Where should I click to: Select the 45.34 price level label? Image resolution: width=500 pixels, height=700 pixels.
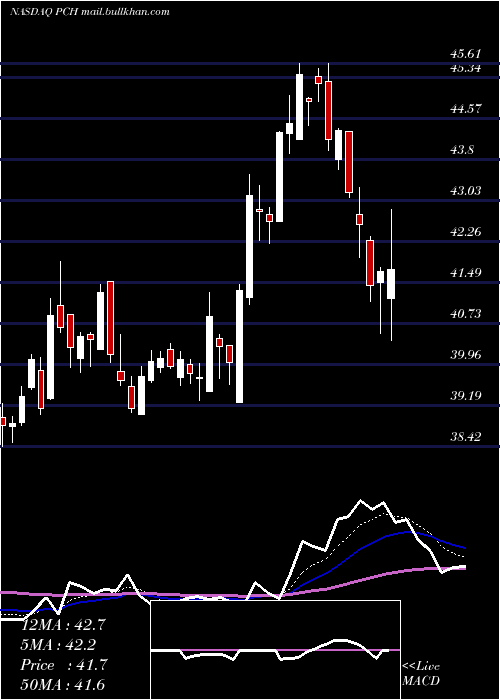(466, 68)
